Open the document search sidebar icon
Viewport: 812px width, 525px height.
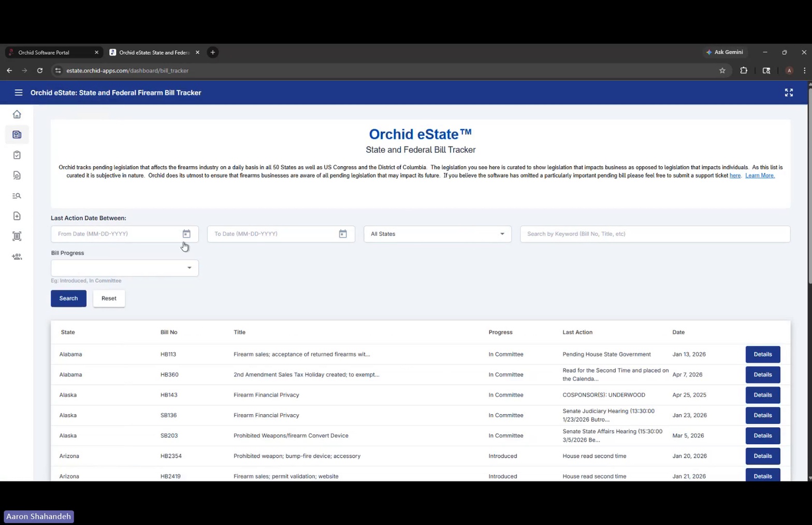coord(17,176)
